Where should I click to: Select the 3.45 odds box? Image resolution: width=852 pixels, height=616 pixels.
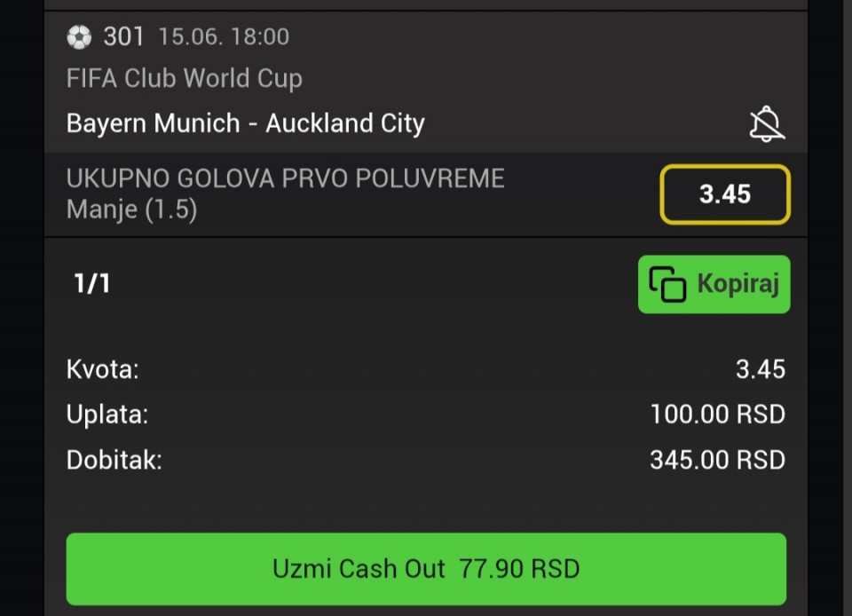coord(725,194)
